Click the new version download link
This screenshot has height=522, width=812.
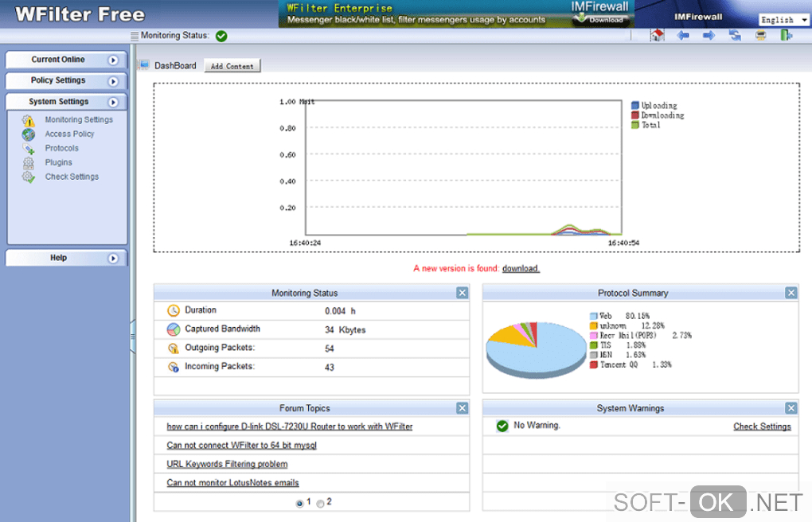[x=521, y=268]
